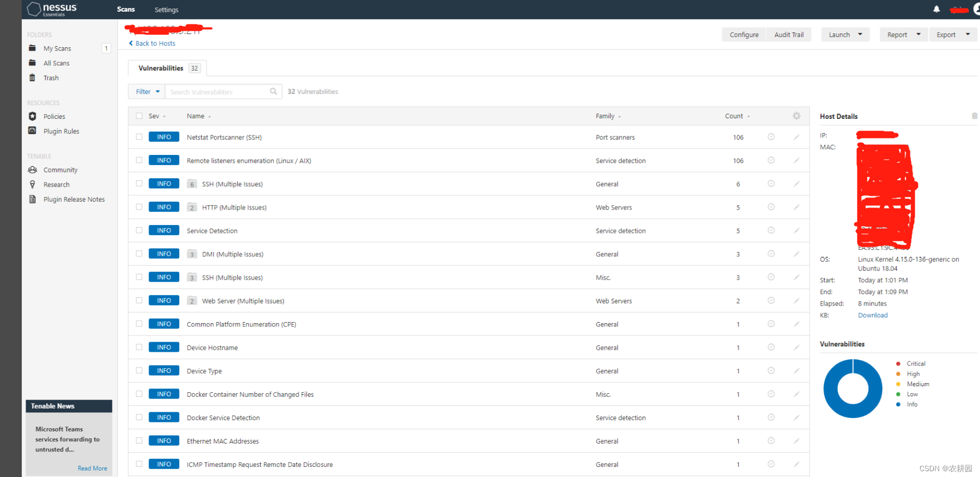This screenshot has width=980, height=477.
Task: Open the Report dropdown
Action: pyautogui.click(x=904, y=34)
